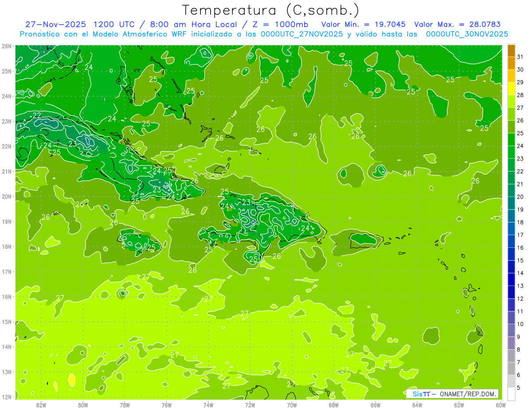Click the 15 label on the color bar
532x411 pixels.
point(520,261)
